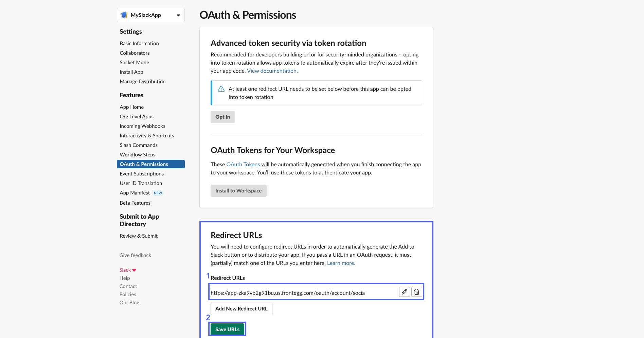The width and height of the screenshot is (644, 338).
Task: Click the Install to Workspace button
Action: point(238,191)
